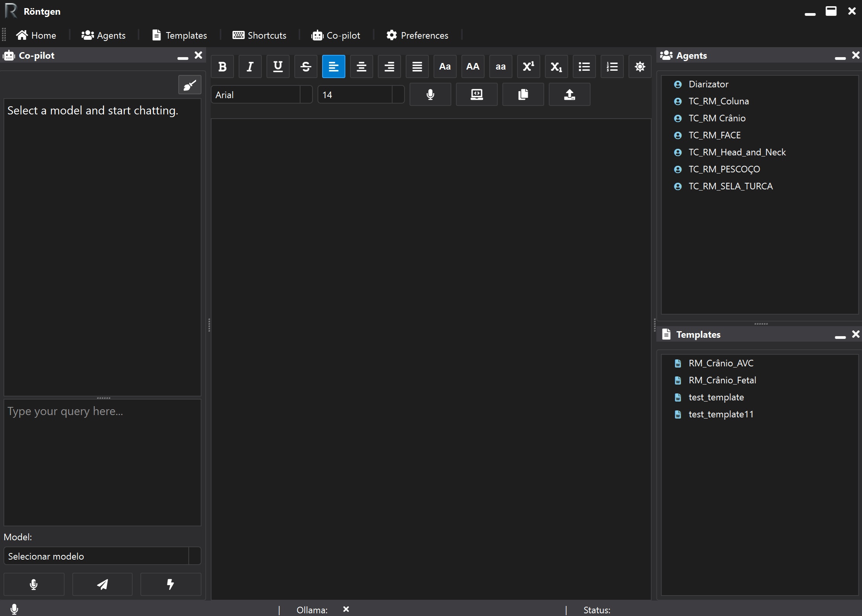Click the Röntgen logo in title bar

click(x=11, y=11)
